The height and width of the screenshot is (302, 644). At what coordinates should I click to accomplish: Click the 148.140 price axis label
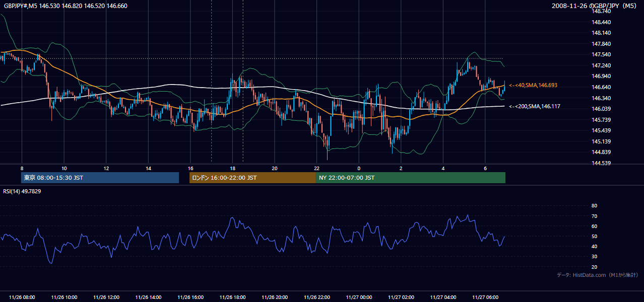click(600, 33)
